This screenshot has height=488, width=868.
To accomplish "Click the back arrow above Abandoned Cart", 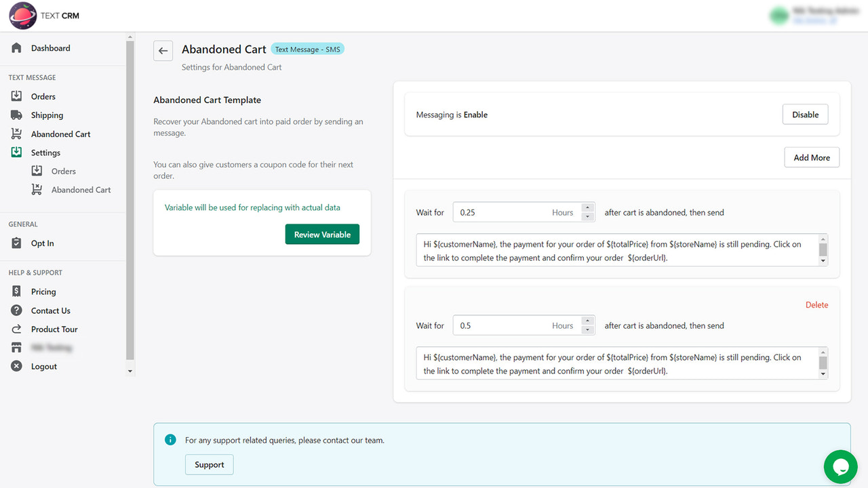I will pos(163,50).
